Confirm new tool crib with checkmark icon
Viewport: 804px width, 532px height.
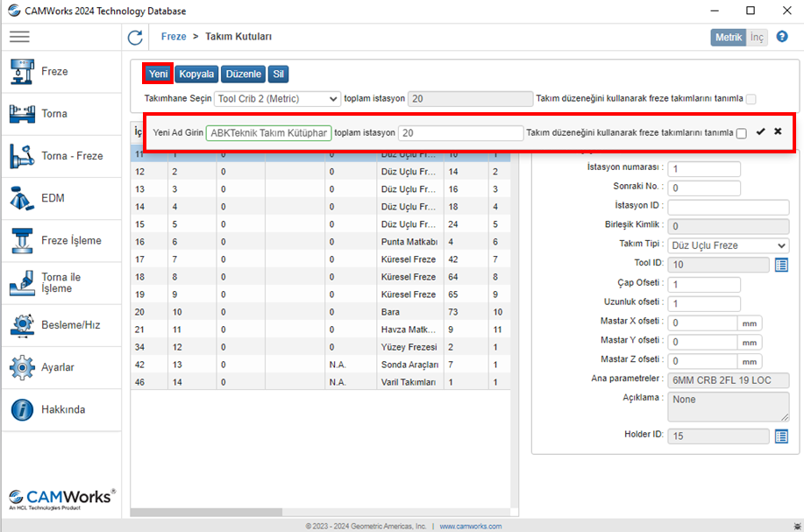coord(760,132)
